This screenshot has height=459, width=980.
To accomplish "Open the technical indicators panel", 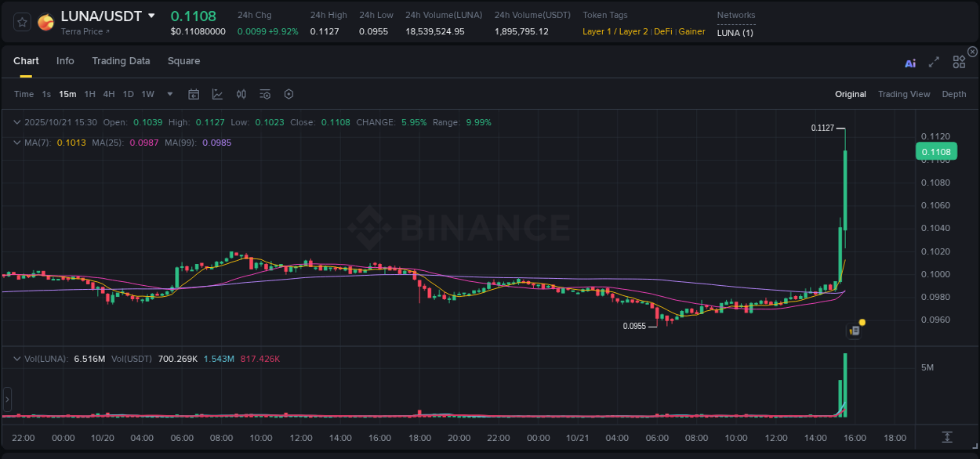I will pyautogui.click(x=217, y=94).
